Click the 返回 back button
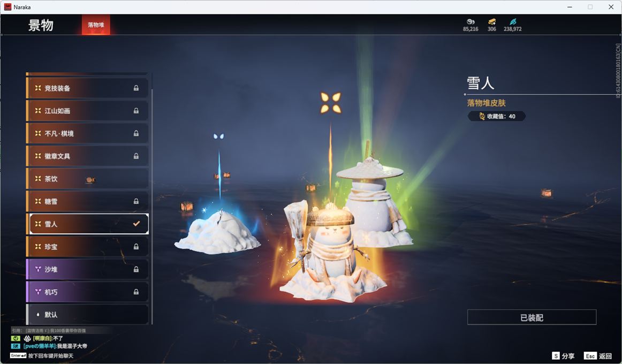 click(x=598, y=356)
